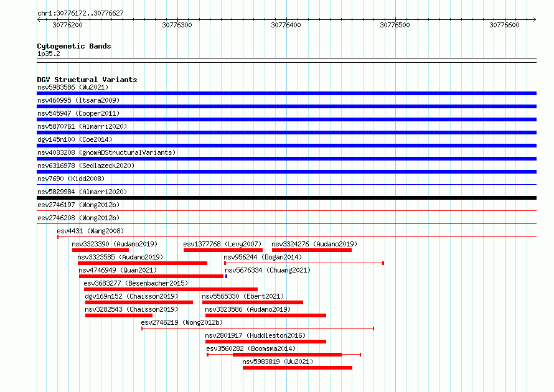The image size is (554, 392).
Task: Click nsv5870761 (Almarri2020) label
Action: [82, 126]
